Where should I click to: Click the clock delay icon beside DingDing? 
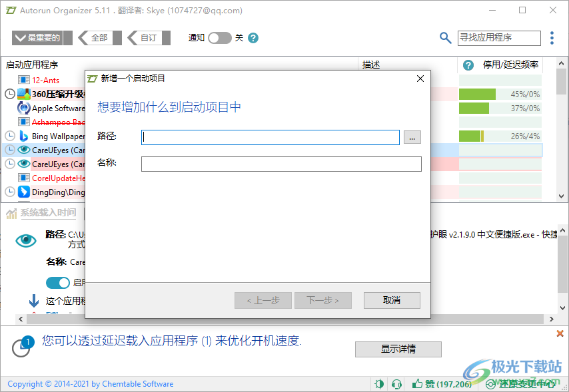10,192
